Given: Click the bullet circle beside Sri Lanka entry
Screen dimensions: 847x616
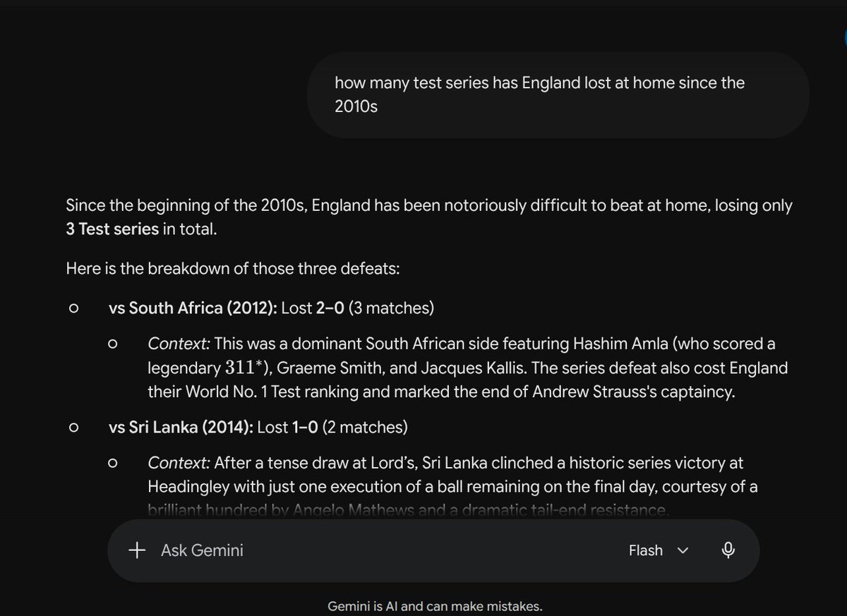Looking at the screenshot, I should pyautogui.click(x=73, y=427).
